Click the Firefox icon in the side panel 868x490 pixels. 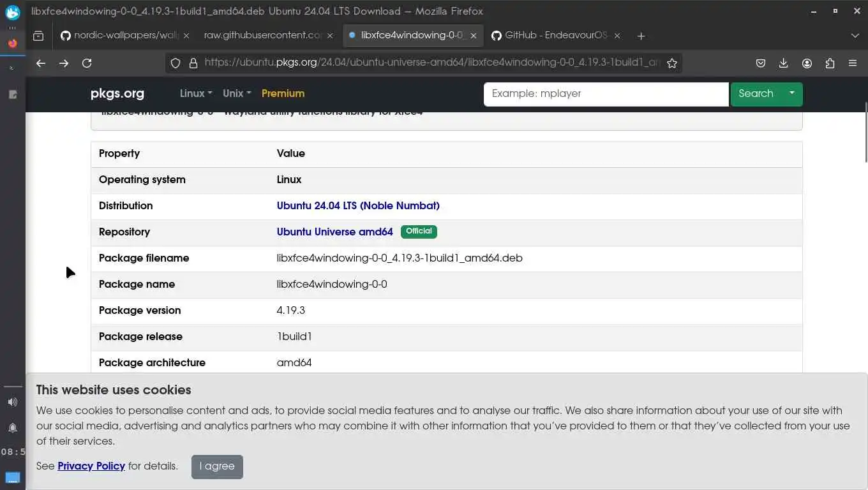(12, 43)
